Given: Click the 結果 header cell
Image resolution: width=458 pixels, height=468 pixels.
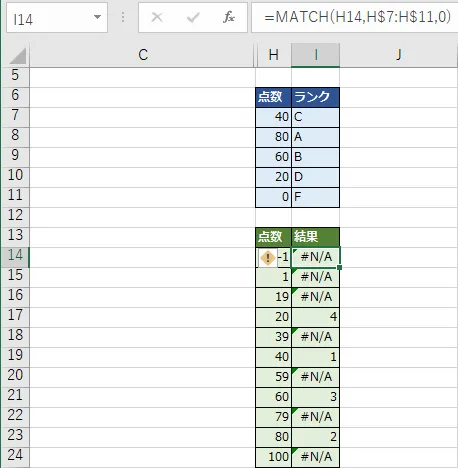Looking at the screenshot, I should coord(316,237).
